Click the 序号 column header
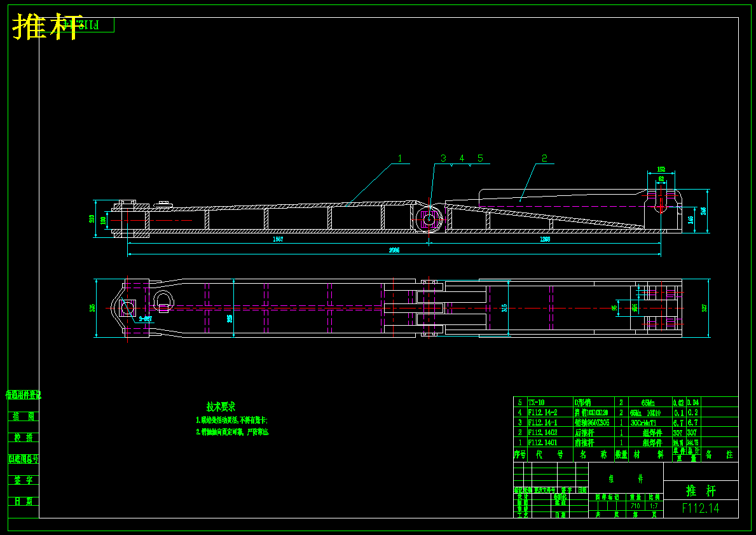Image resolution: width=756 pixels, height=535 pixels. pos(519,454)
